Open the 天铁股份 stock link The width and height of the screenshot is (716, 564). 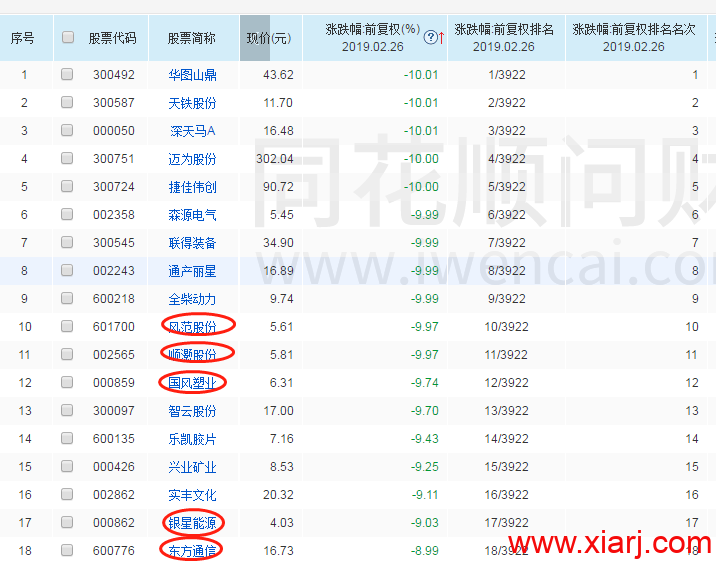[x=192, y=103]
